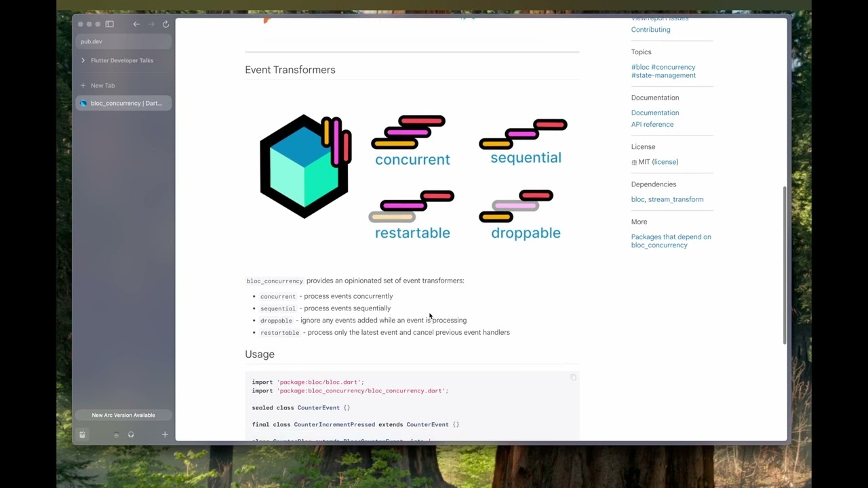Open Packages that depend on bloc_concurrency
868x488 pixels.
671,241
